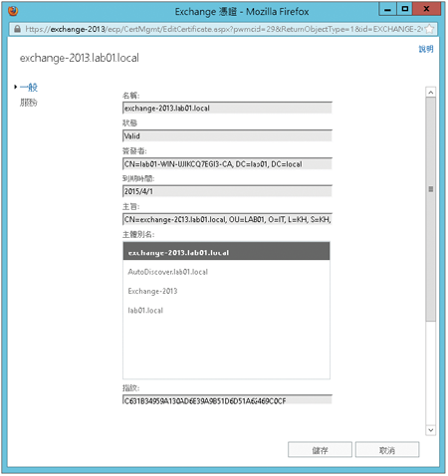Select highlighted exchange-2013.lab01.local alias row
Screen dimensions: 448x476
coord(226,251)
